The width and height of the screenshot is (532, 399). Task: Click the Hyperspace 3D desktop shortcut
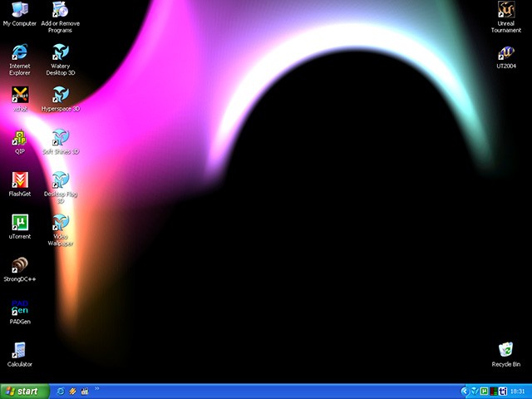(x=61, y=99)
